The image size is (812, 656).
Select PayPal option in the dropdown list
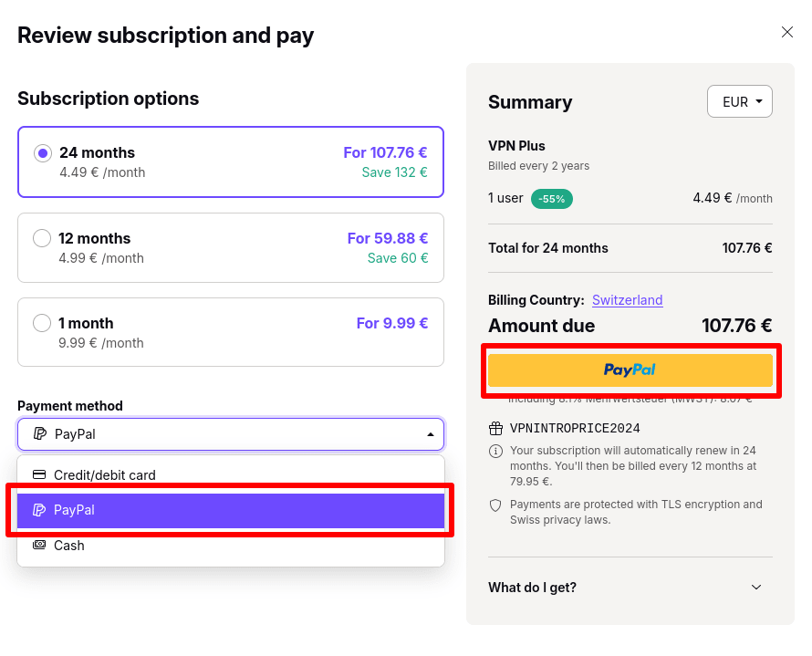231,511
